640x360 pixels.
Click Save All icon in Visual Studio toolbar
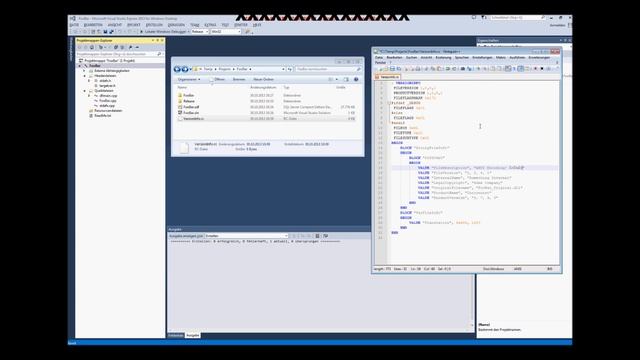[x=111, y=31]
